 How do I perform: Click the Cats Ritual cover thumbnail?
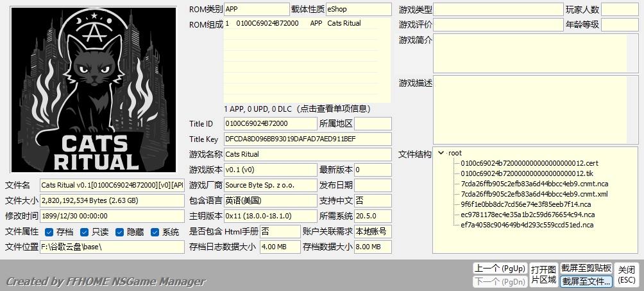(x=94, y=91)
